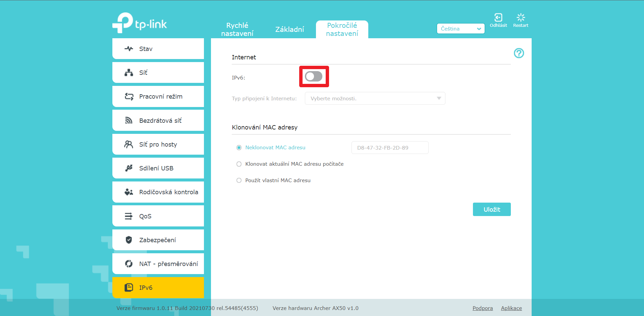The width and height of the screenshot is (644, 316).
Task: Enable the IPv6 toggle switch
Action: tap(314, 76)
